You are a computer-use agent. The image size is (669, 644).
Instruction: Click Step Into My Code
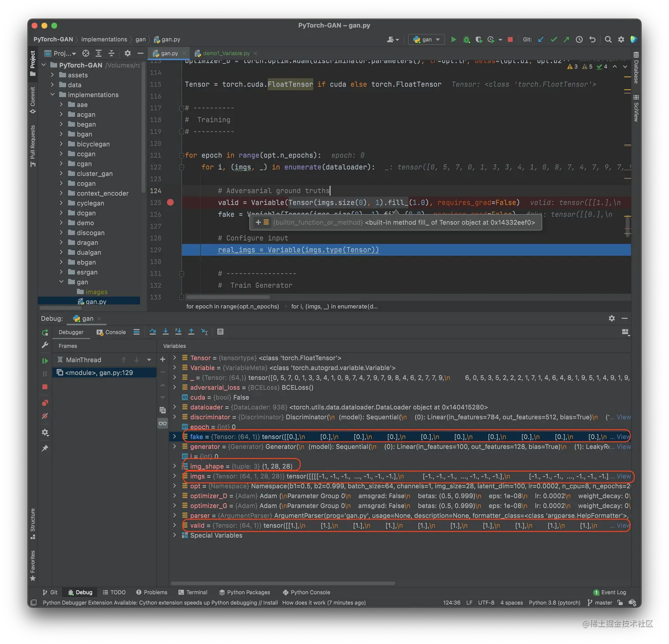(x=178, y=332)
